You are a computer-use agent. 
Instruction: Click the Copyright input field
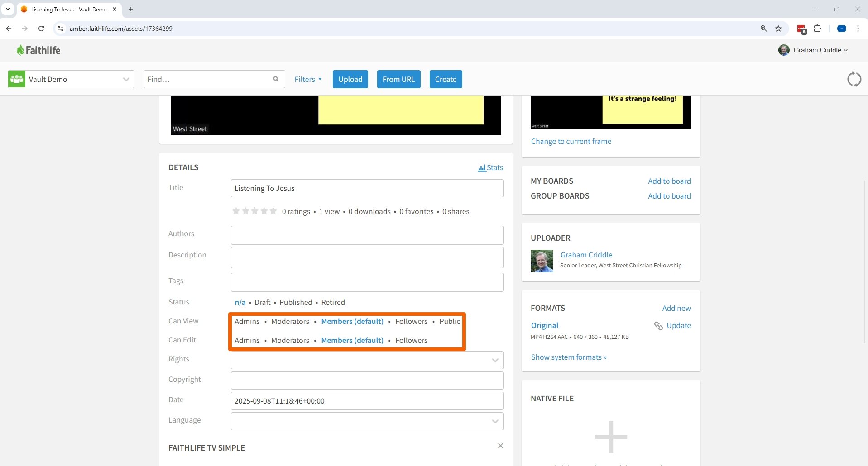(x=367, y=380)
